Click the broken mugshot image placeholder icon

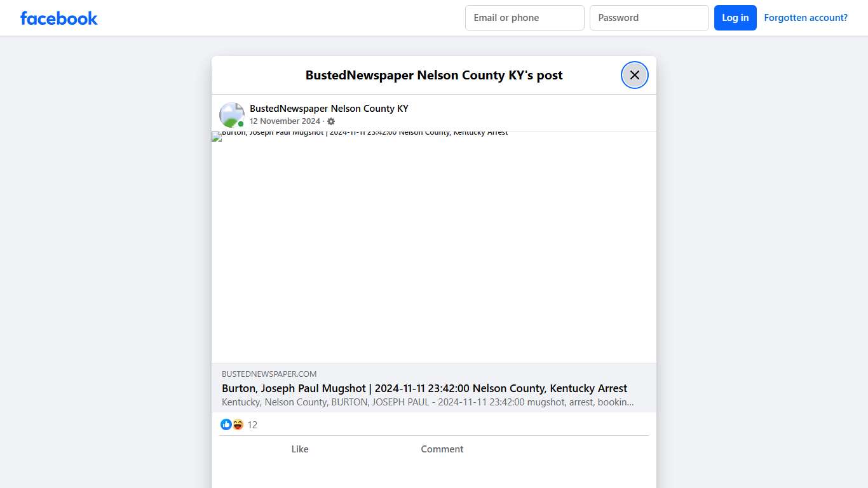215,136
